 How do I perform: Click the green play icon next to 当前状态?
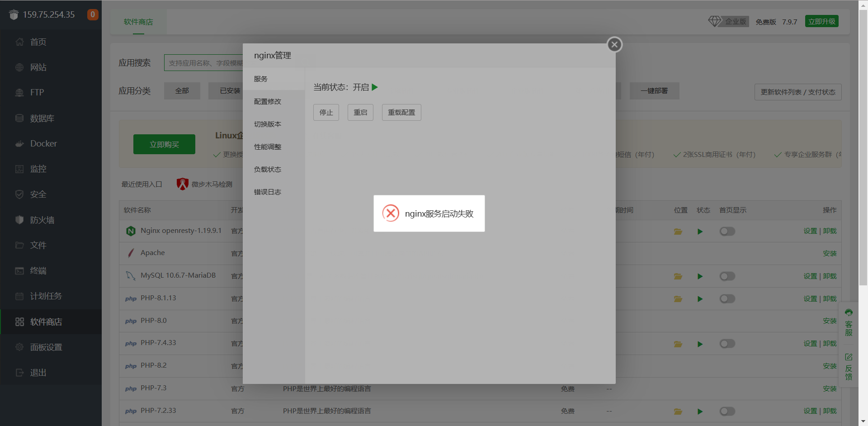coord(375,87)
